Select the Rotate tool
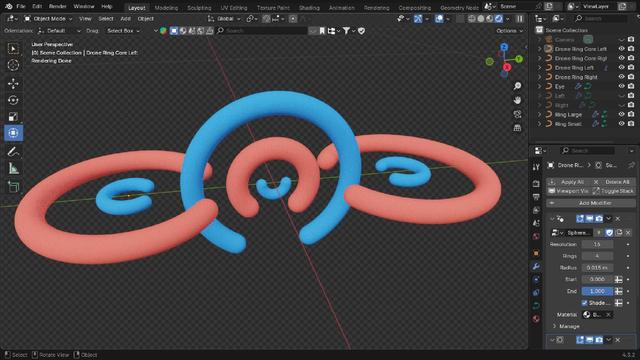 coord(13,100)
